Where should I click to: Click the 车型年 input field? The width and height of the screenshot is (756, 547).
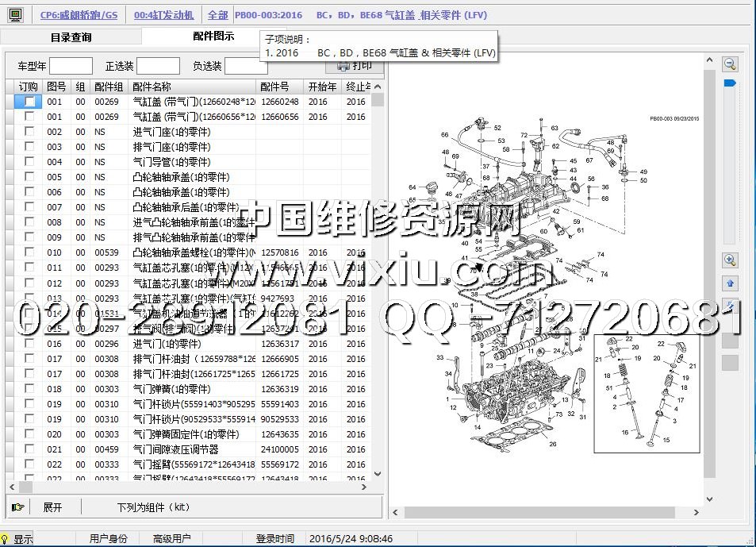tap(71, 66)
